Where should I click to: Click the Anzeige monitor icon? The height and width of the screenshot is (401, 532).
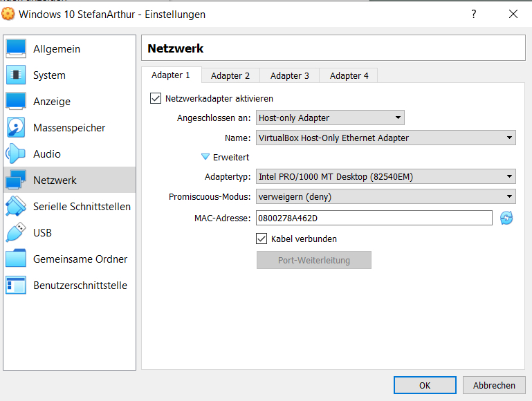coord(16,101)
